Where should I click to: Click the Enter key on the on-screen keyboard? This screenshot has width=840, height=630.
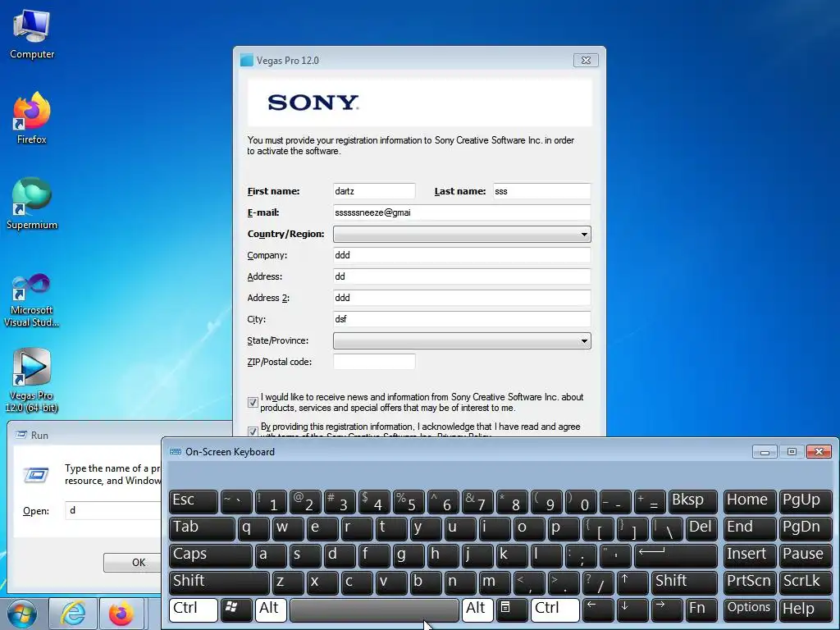[676, 555]
